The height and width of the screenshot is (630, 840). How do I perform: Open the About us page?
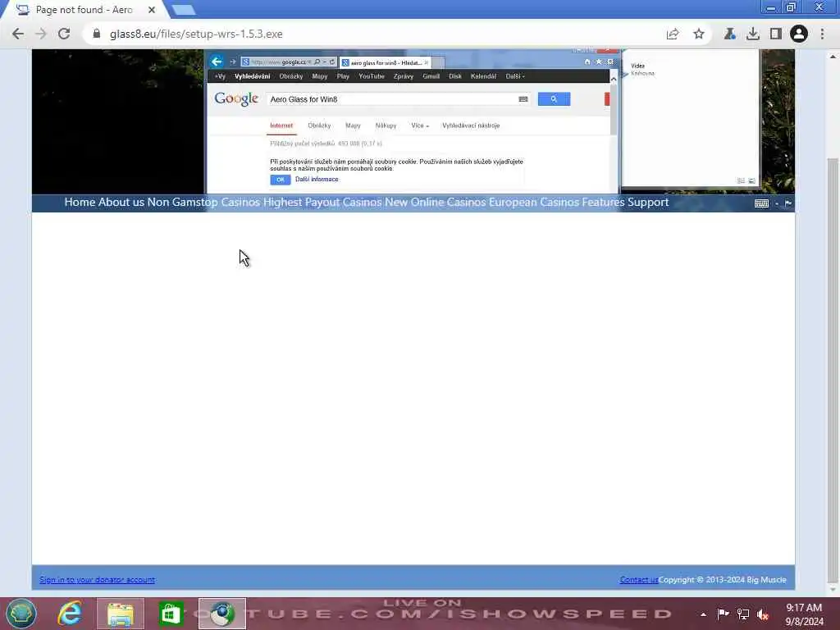coord(121,202)
